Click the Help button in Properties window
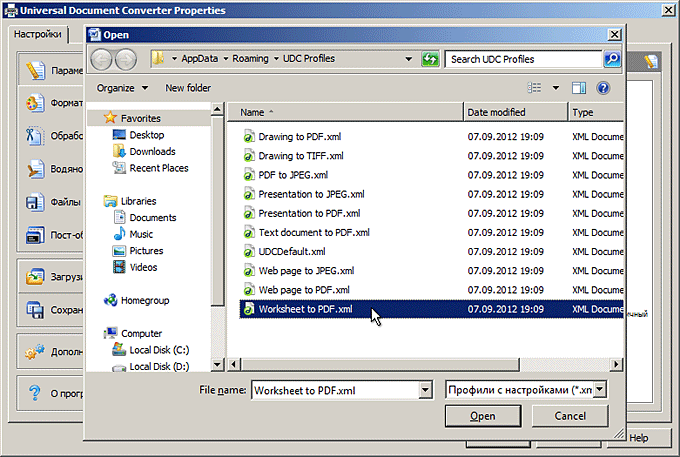 639,438
